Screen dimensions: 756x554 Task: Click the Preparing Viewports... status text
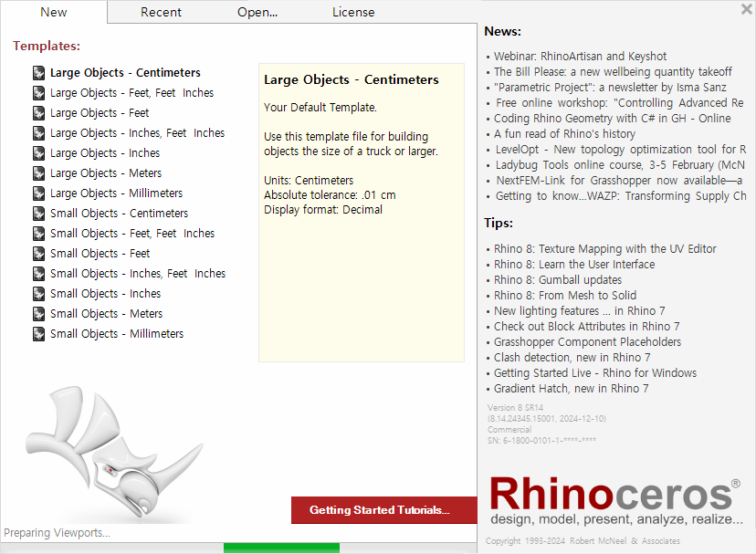(x=57, y=533)
